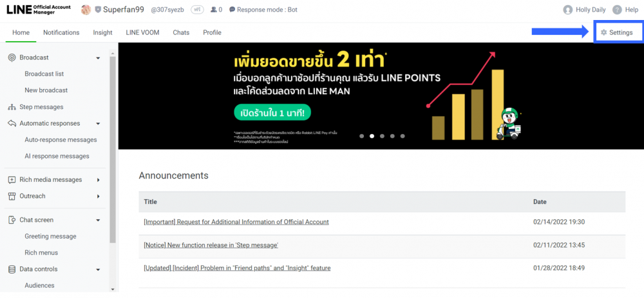Viewport: 644px width, 298px height.
Task: Click the Title column header
Action: coord(150,202)
